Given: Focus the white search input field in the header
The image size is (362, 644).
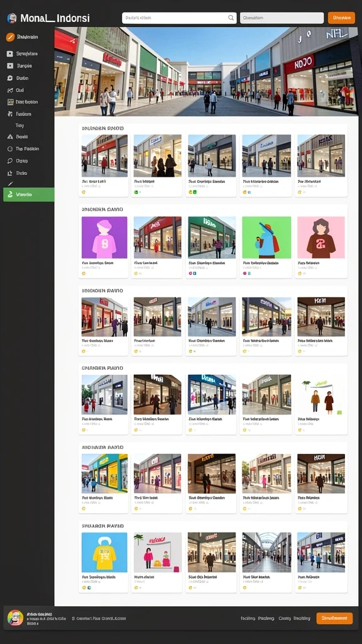Looking at the screenshot, I should (x=179, y=18).
